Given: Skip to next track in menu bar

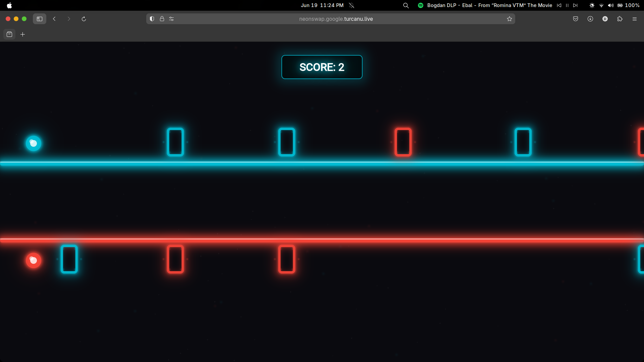Looking at the screenshot, I should [x=575, y=5].
